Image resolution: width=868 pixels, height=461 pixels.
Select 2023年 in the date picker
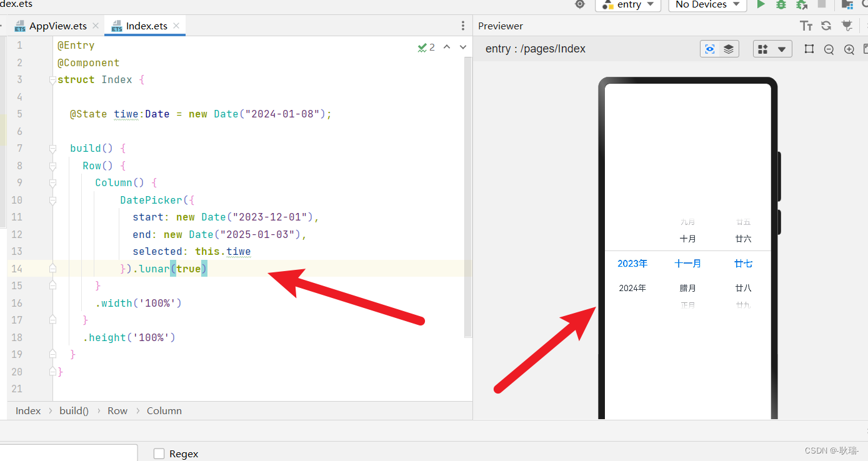click(x=632, y=264)
